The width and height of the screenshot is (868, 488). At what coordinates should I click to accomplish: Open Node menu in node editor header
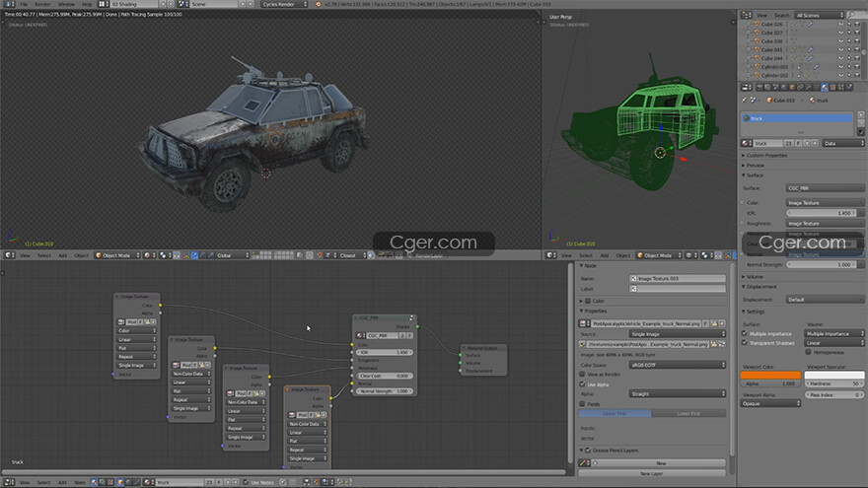(80, 482)
